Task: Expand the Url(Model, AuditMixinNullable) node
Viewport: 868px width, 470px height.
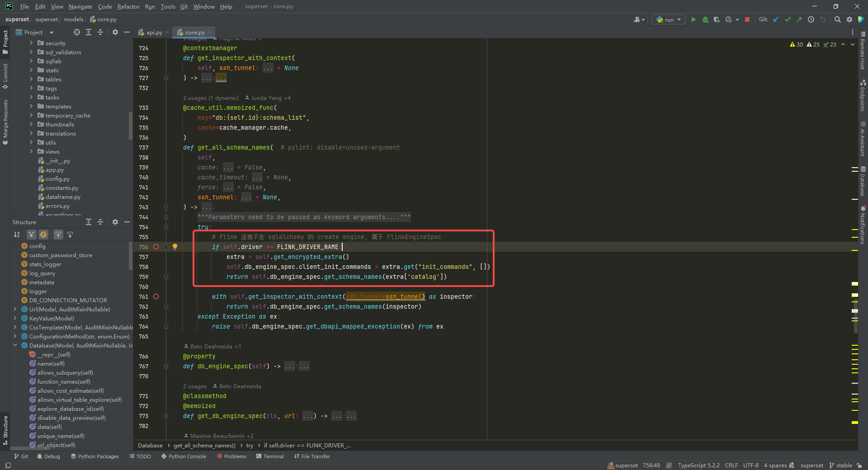Action: click(x=15, y=309)
